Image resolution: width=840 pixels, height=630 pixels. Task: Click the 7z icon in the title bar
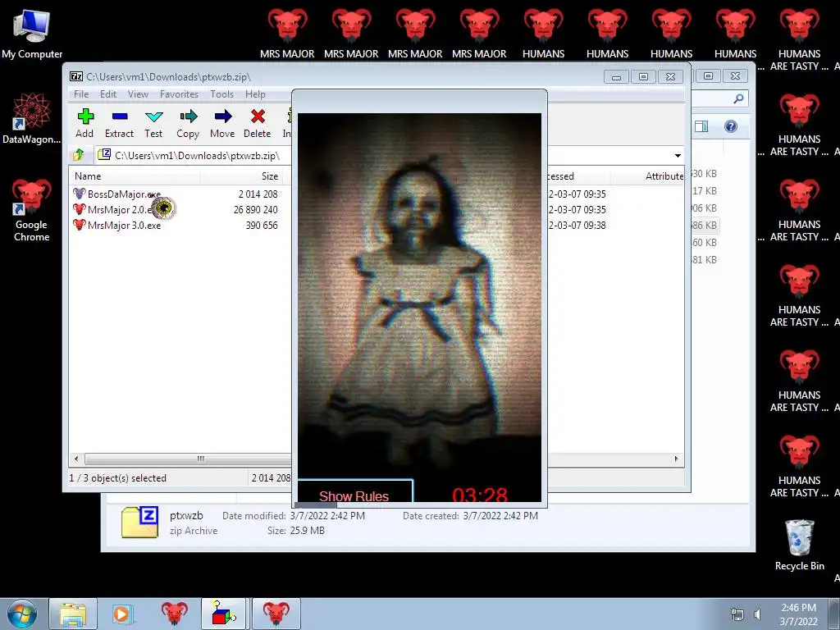tap(76, 76)
